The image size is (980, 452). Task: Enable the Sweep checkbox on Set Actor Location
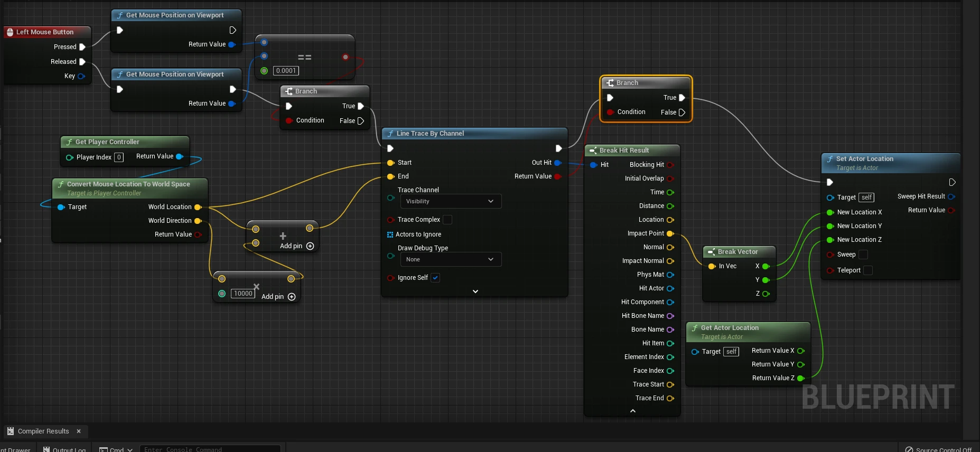863,255
